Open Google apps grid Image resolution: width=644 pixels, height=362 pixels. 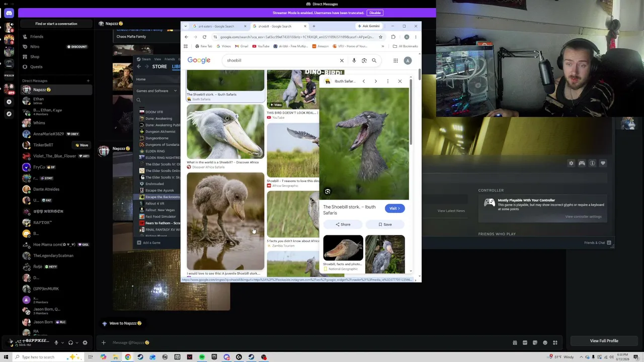(x=395, y=61)
